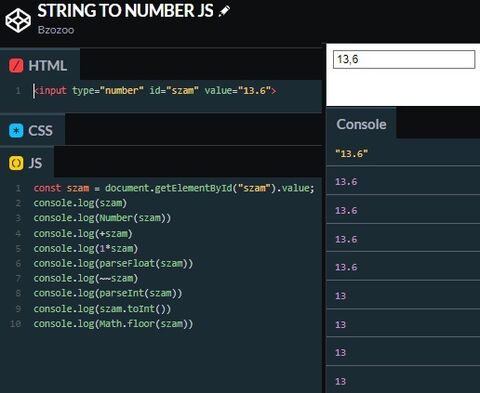This screenshot has width=480, height=393.
Task: Click the const szam declaration line
Action: coord(174,188)
